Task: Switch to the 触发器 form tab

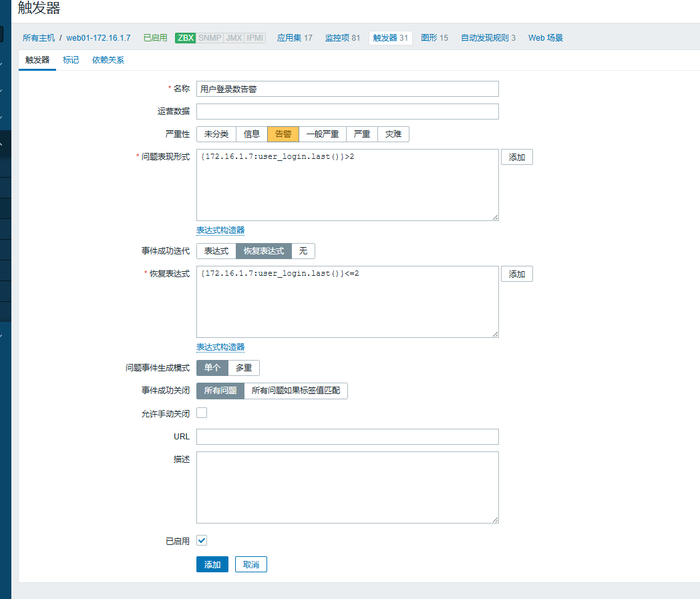Action: tap(37, 60)
